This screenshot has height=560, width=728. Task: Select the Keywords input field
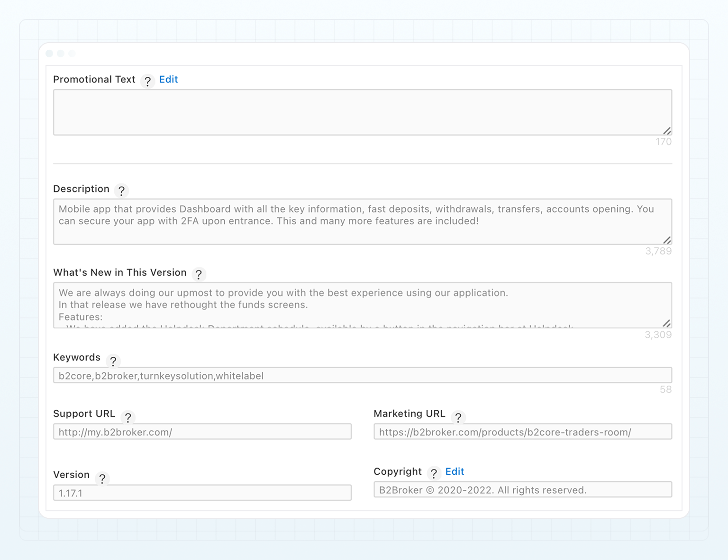362,376
